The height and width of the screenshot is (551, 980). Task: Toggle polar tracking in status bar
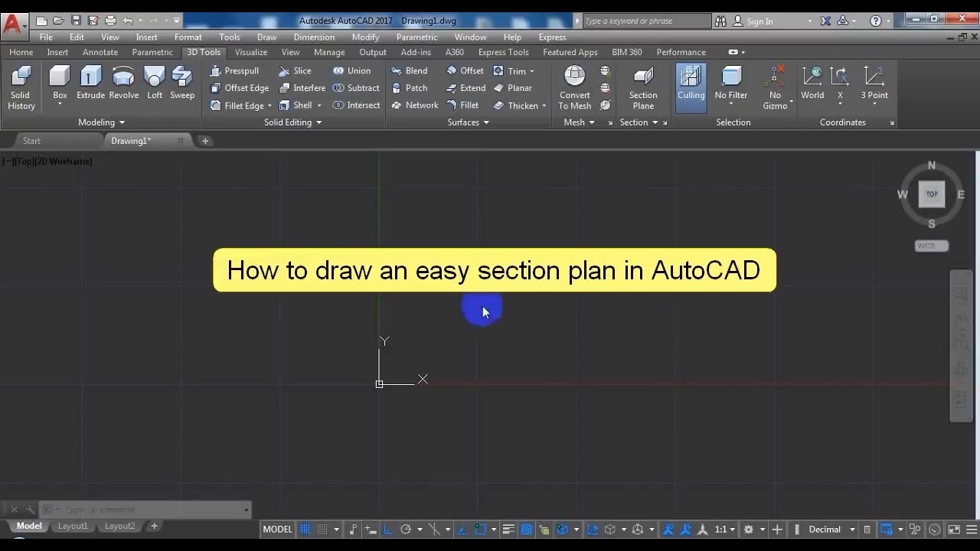tap(406, 529)
